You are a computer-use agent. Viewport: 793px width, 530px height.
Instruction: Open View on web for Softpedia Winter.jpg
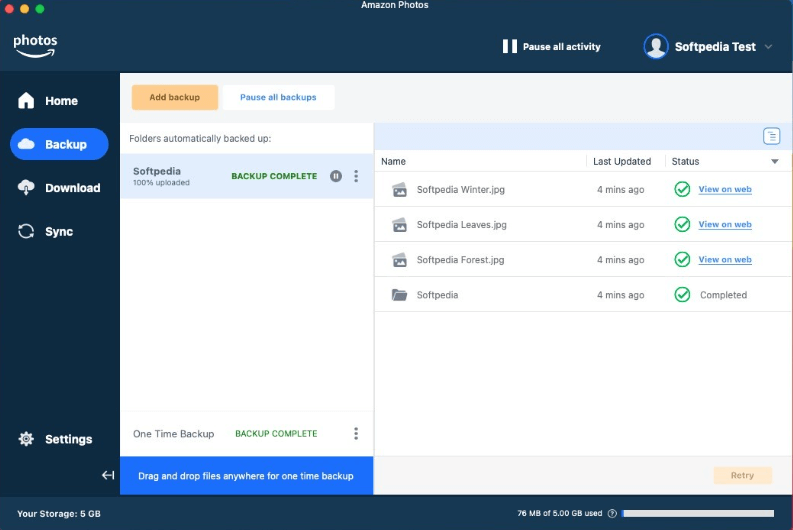point(725,189)
